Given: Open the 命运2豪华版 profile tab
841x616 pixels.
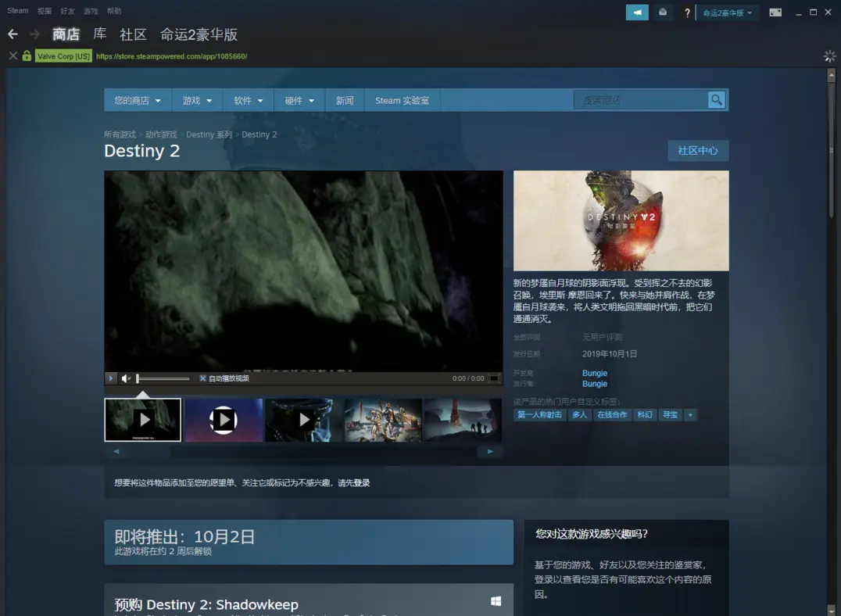Looking at the screenshot, I should (x=199, y=34).
